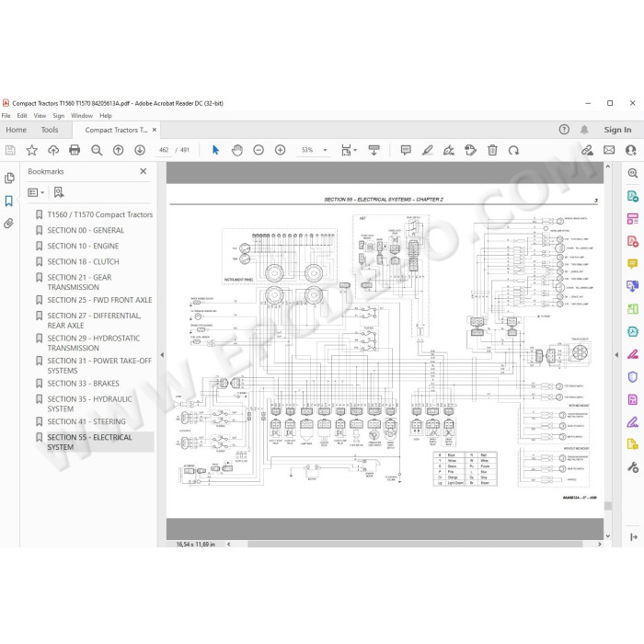
Task: Open the File menu
Action: pyautogui.click(x=6, y=116)
